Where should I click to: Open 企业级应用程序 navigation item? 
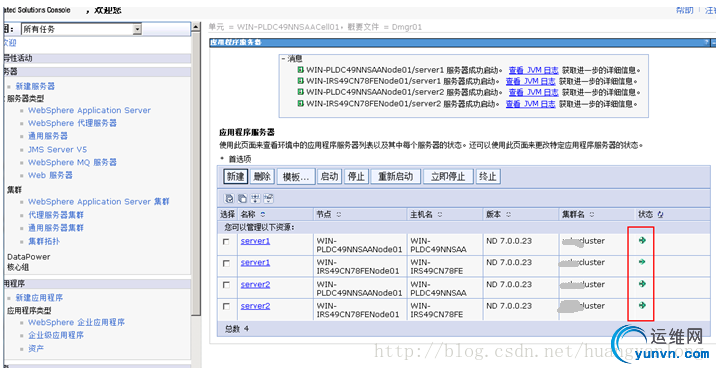pos(56,335)
